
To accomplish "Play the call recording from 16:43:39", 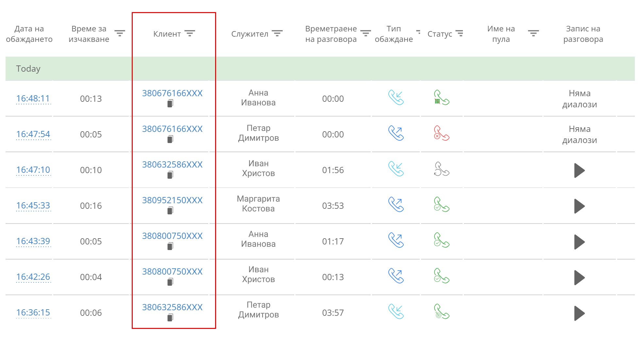I will pos(579,242).
